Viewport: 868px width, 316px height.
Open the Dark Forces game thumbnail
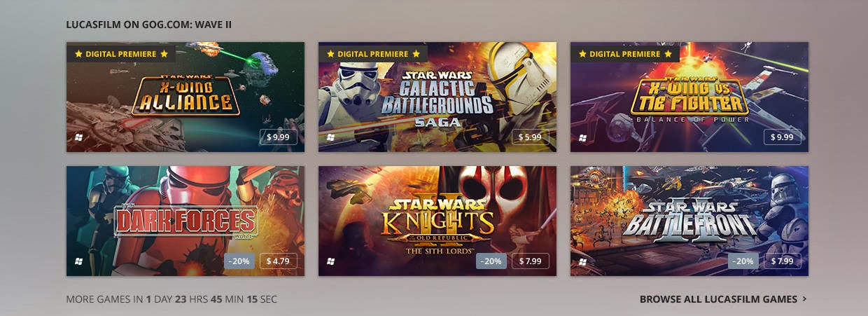point(185,221)
